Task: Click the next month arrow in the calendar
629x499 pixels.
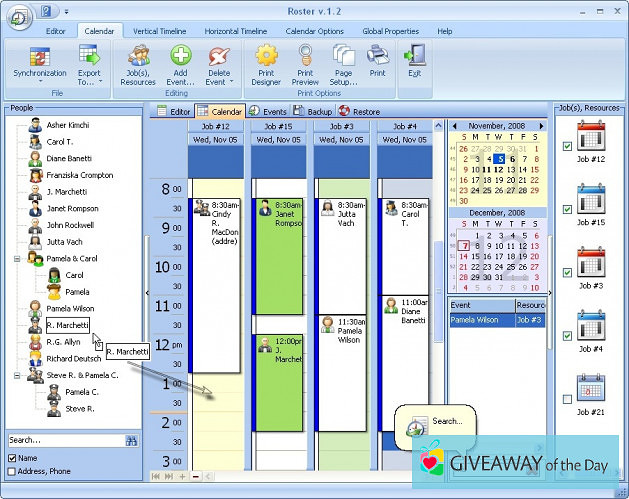Action: coord(542,126)
